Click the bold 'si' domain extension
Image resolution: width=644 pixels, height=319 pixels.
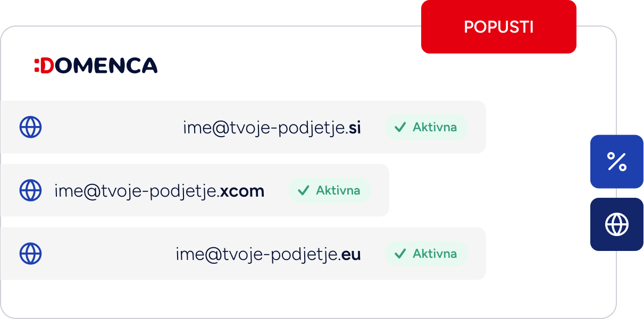tap(355, 128)
